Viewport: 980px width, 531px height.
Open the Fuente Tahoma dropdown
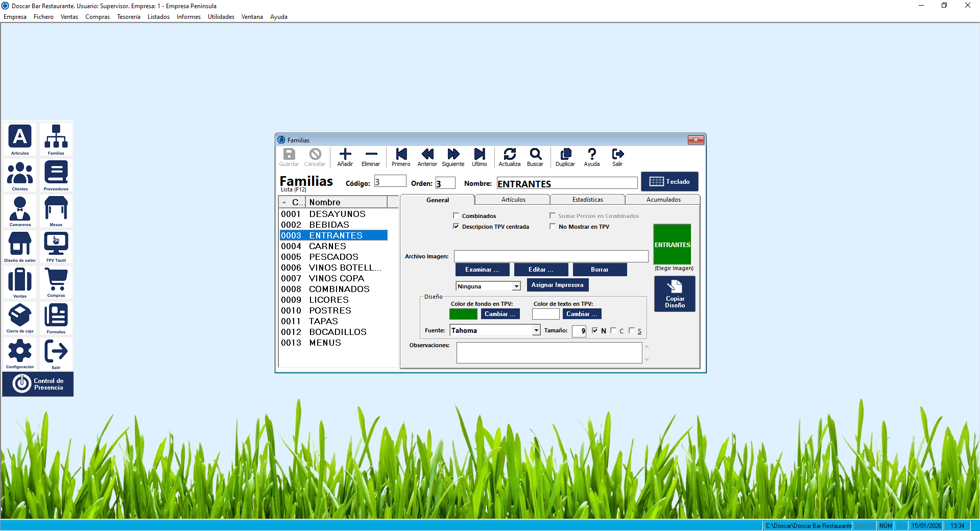[536, 330]
